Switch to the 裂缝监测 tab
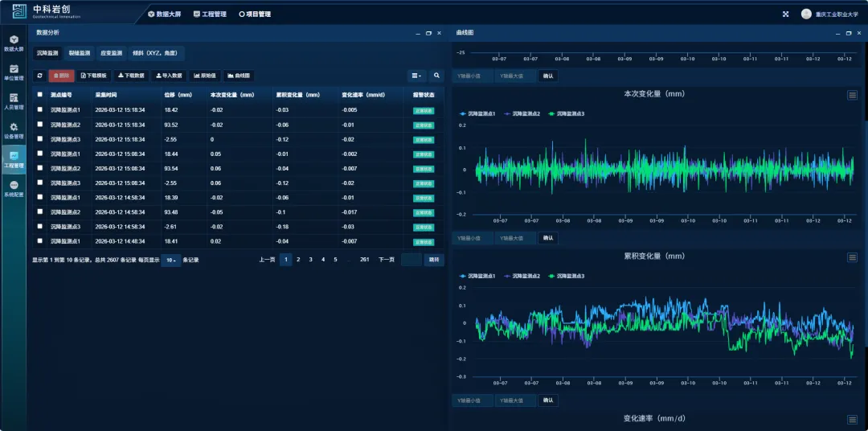The width and height of the screenshot is (868, 431). (x=79, y=53)
